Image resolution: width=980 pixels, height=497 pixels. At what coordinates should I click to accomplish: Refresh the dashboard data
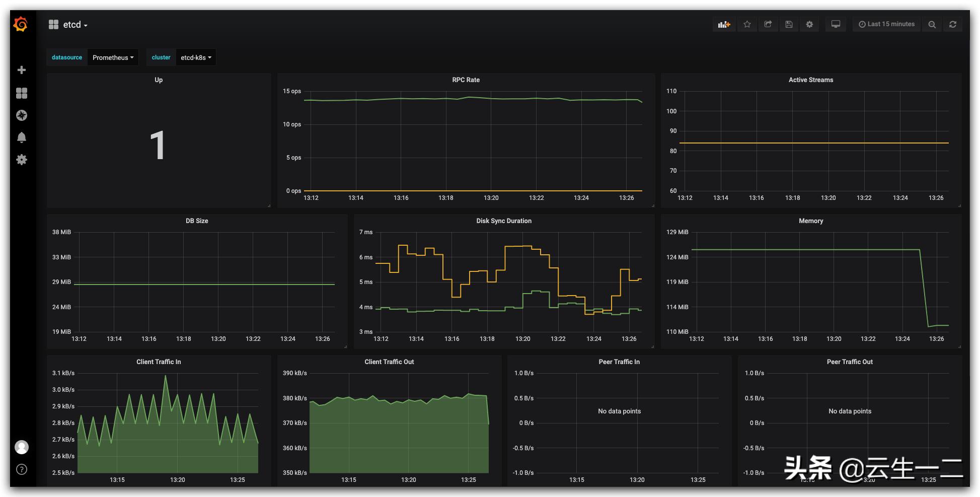click(953, 24)
